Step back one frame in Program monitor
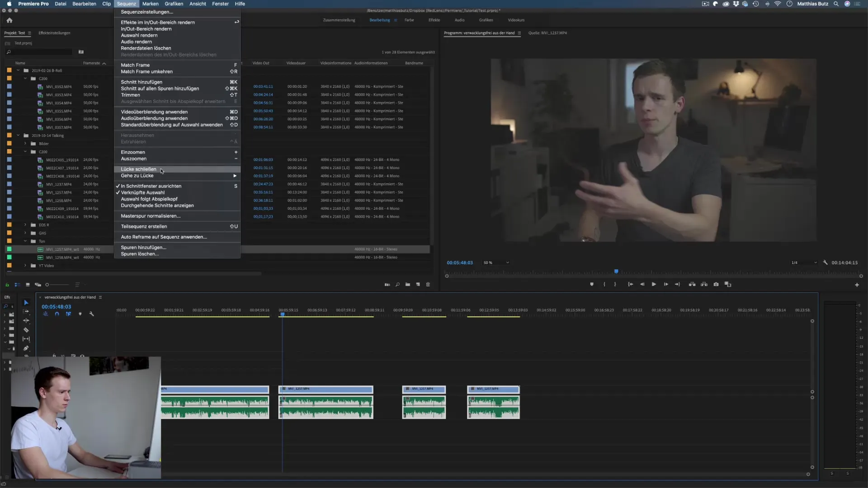The width and height of the screenshot is (868, 488). [642, 284]
